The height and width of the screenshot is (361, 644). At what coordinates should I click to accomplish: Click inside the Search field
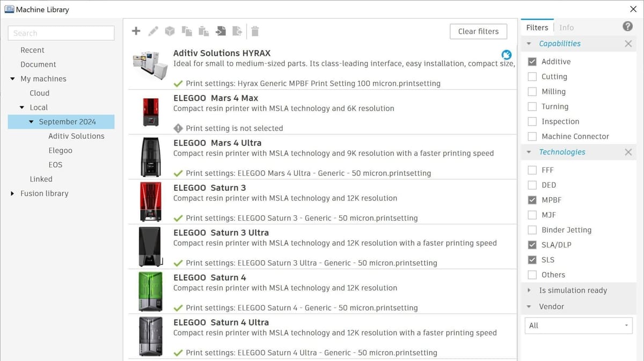pyautogui.click(x=61, y=33)
